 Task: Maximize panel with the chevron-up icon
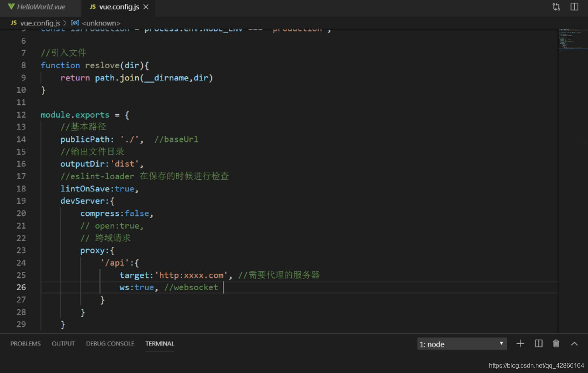tap(574, 343)
